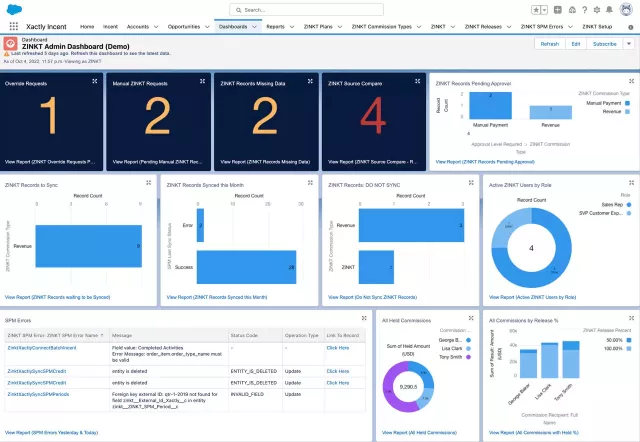Open the Notifications bell icon
This screenshot has height=442, width=640.
coord(609,10)
